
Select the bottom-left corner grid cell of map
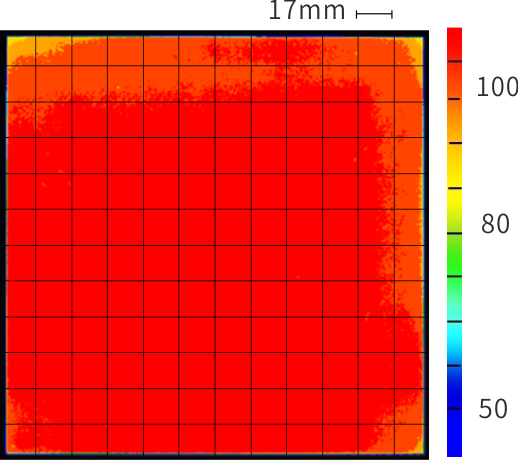pos(21,439)
